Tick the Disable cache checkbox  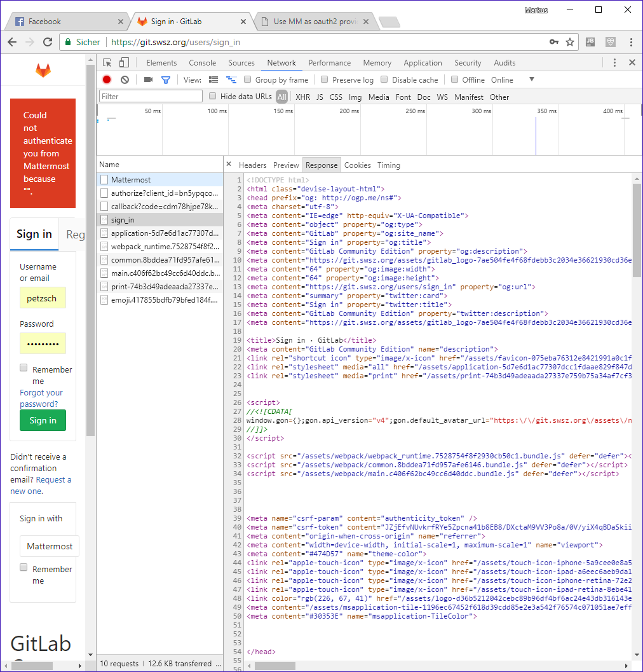point(384,79)
